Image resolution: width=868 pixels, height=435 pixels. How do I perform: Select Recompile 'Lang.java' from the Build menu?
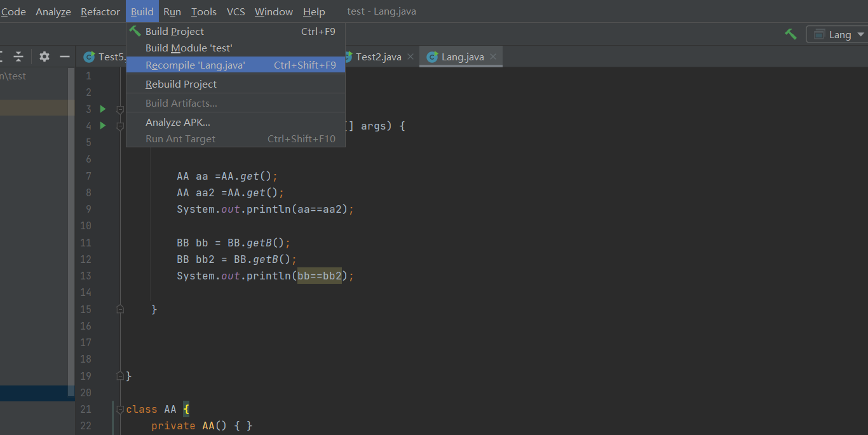coord(194,64)
